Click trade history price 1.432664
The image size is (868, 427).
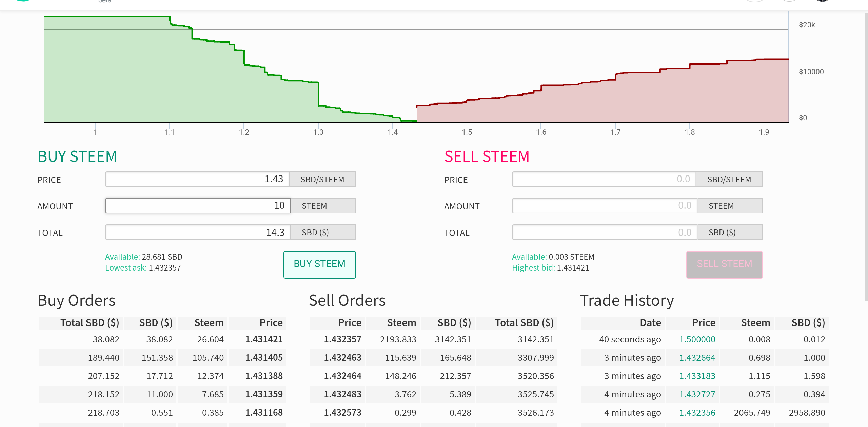[x=697, y=358]
